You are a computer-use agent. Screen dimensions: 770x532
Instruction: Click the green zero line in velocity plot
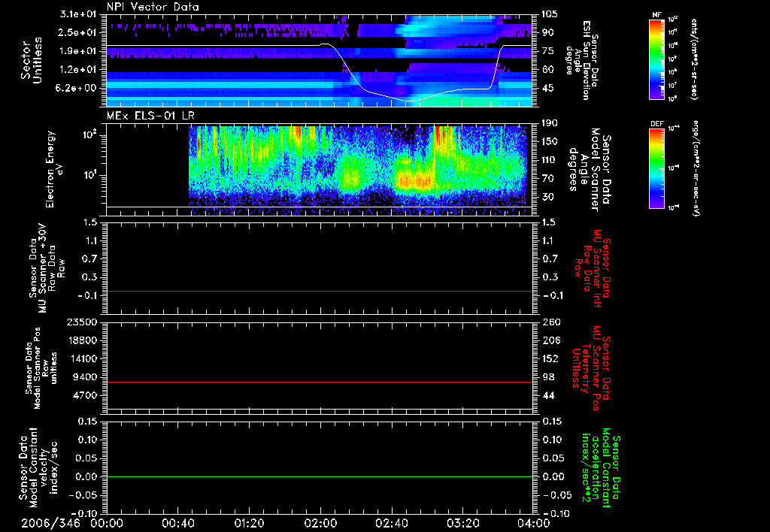(x=320, y=476)
